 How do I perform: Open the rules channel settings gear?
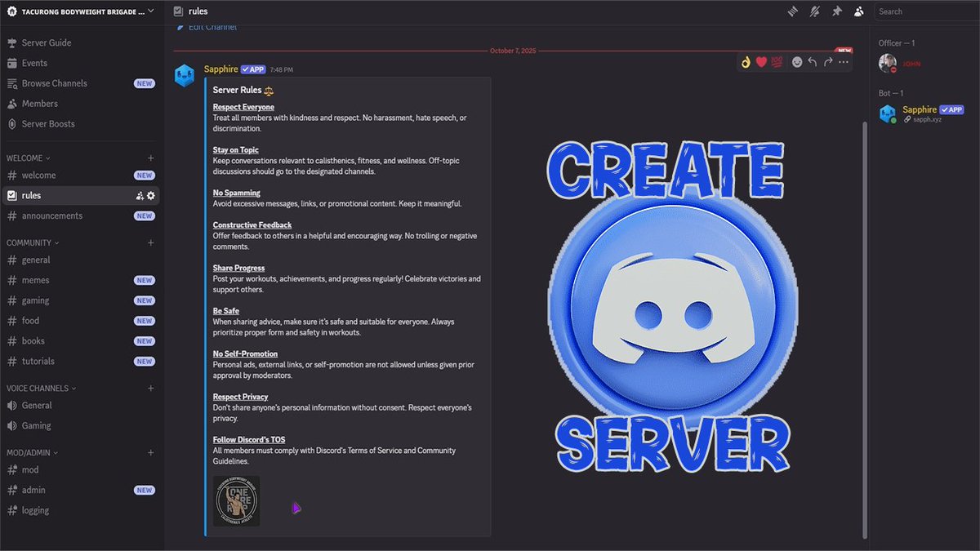coord(151,196)
